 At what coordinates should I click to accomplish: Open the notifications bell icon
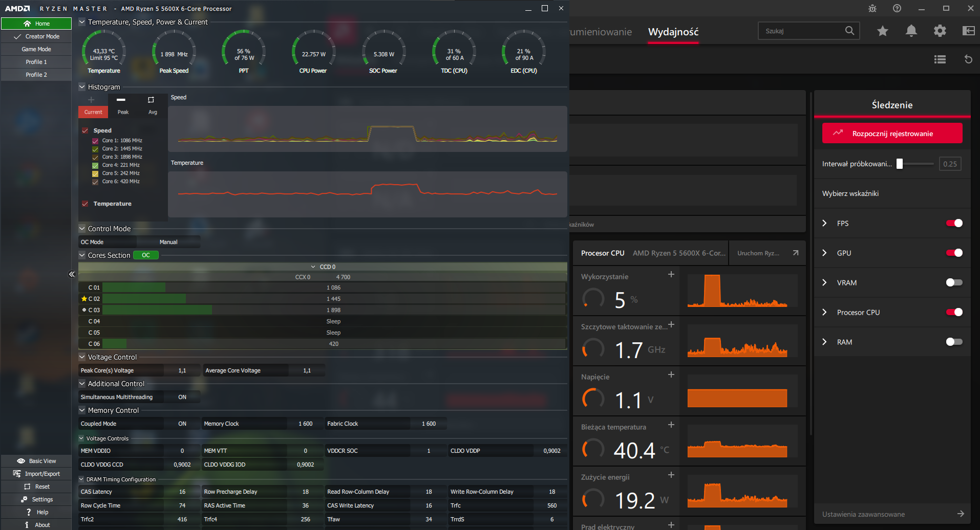coord(911,31)
